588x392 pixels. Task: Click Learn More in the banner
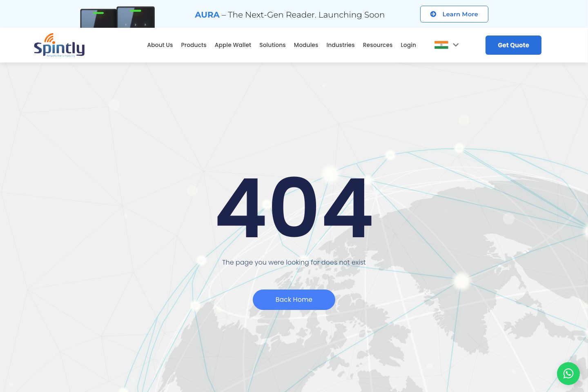click(x=454, y=14)
